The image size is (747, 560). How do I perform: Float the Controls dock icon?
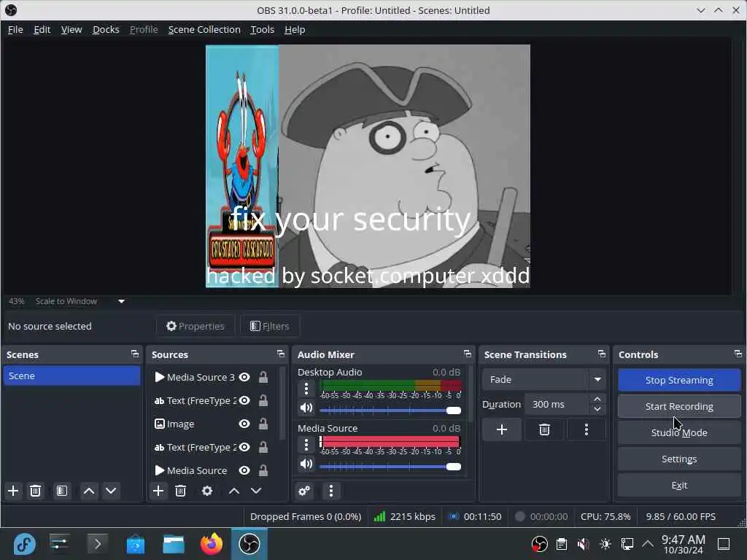click(x=738, y=354)
